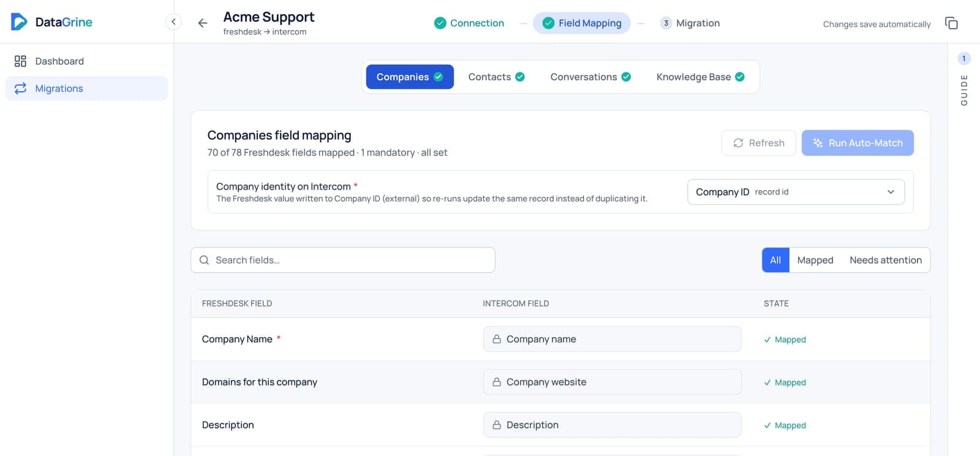Switch to the Contacts tab
This screenshot has width=980, height=456.
click(x=496, y=77)
